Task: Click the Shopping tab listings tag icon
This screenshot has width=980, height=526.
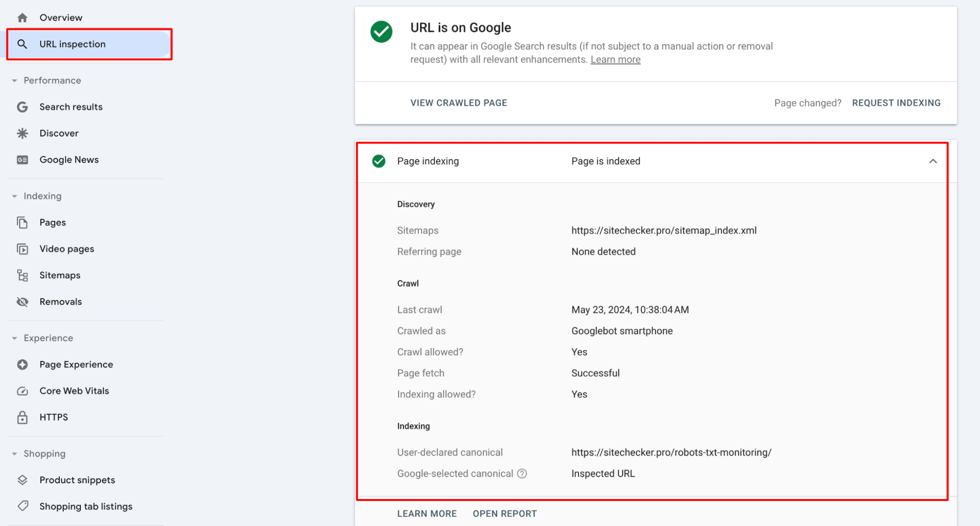Action: click(23, 506)
